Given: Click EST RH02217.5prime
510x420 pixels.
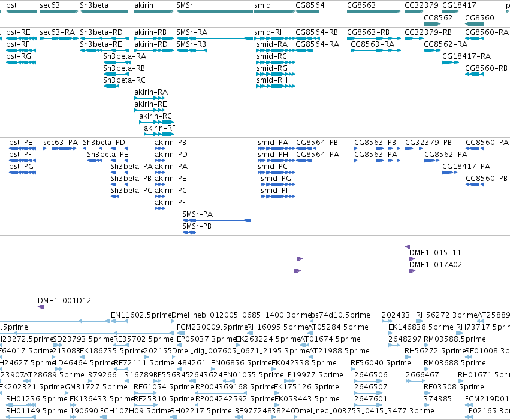Looking at the screenshot, I should 201,411.
